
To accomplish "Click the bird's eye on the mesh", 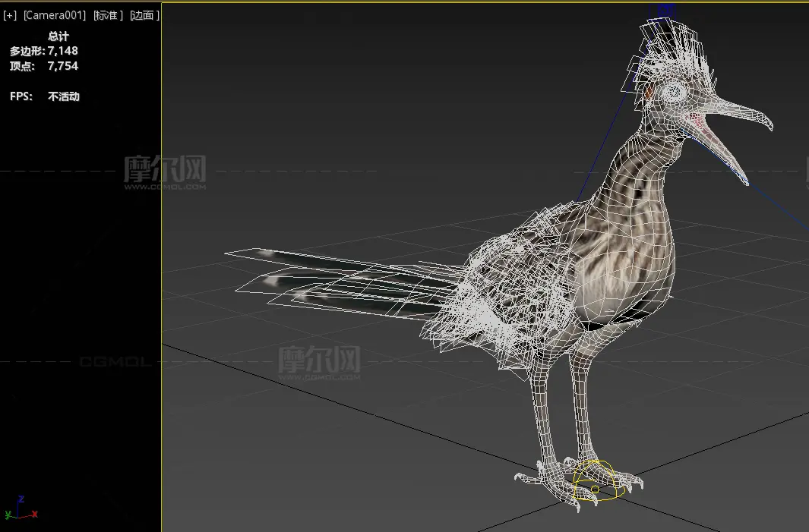I will pyautogui.click(x=673, y=93).
